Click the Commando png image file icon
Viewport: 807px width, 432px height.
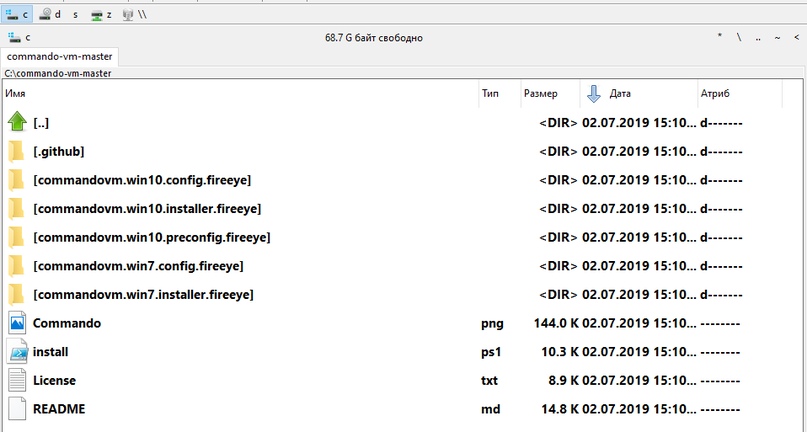tap(17, 323)
